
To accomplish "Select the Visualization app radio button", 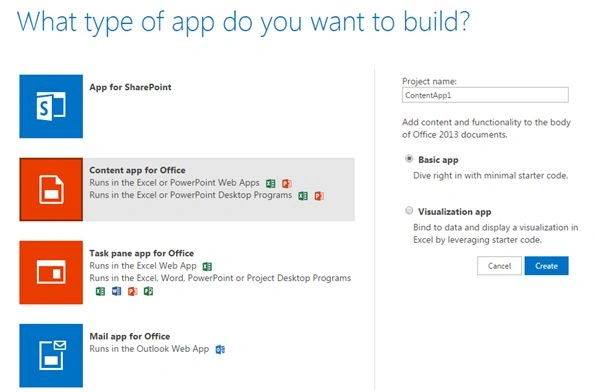I will coord(409,210).
